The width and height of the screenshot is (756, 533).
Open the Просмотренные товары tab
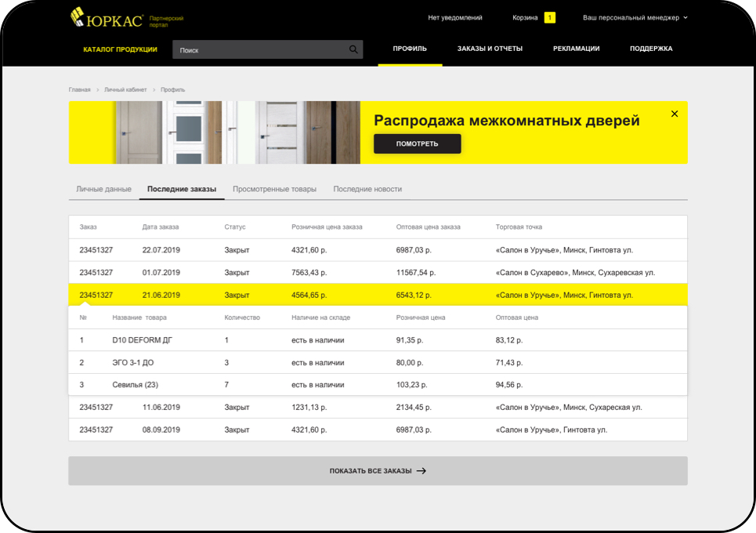click(274, 189)
